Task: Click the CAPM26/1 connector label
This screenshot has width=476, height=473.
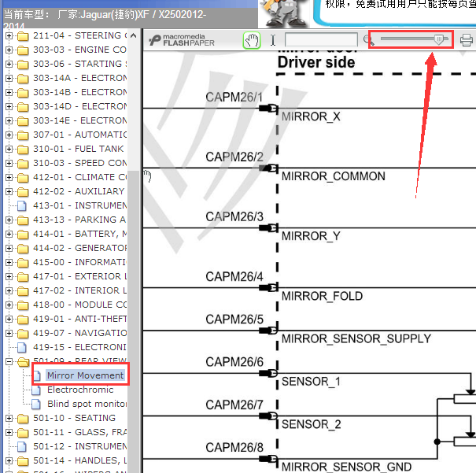Action: pos(234,98)
